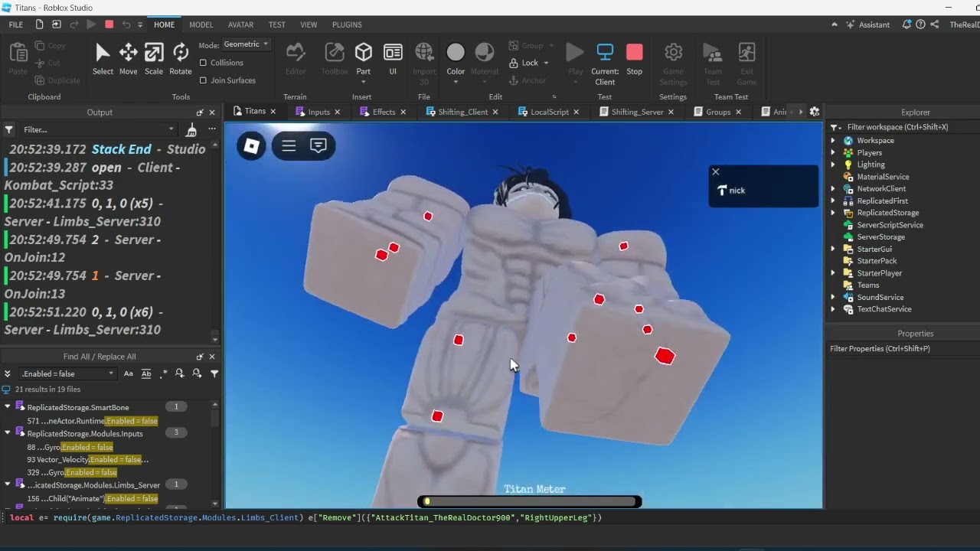The image size is (980, 551).
Task: Open the Color dropdown arrow
Action: [x=456, y=82]
